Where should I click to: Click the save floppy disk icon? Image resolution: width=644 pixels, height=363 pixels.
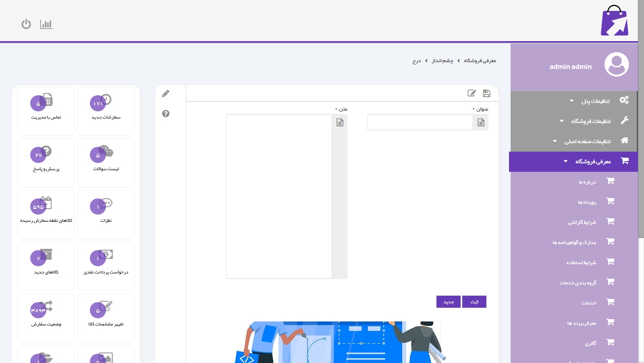(x=486, y=94)
